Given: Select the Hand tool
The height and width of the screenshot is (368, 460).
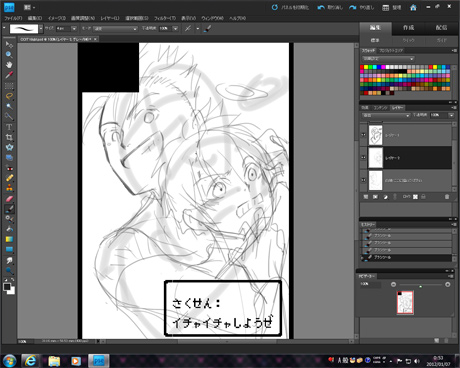Looking at the screenshot, I should click(9, 65).
